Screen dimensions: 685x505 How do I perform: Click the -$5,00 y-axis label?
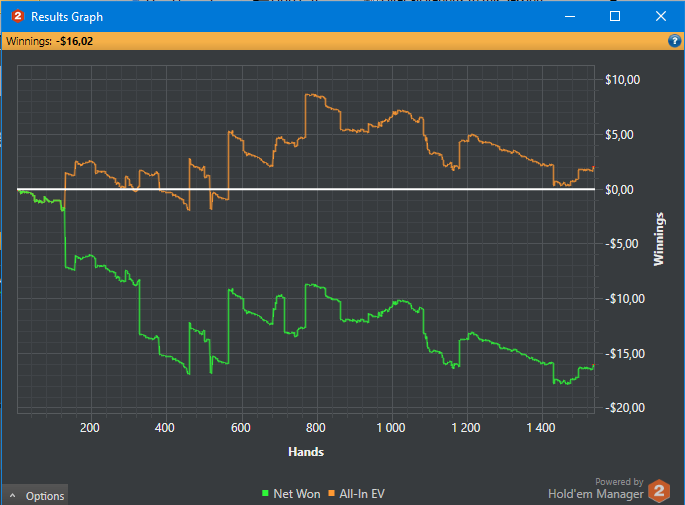coord(622,244)
